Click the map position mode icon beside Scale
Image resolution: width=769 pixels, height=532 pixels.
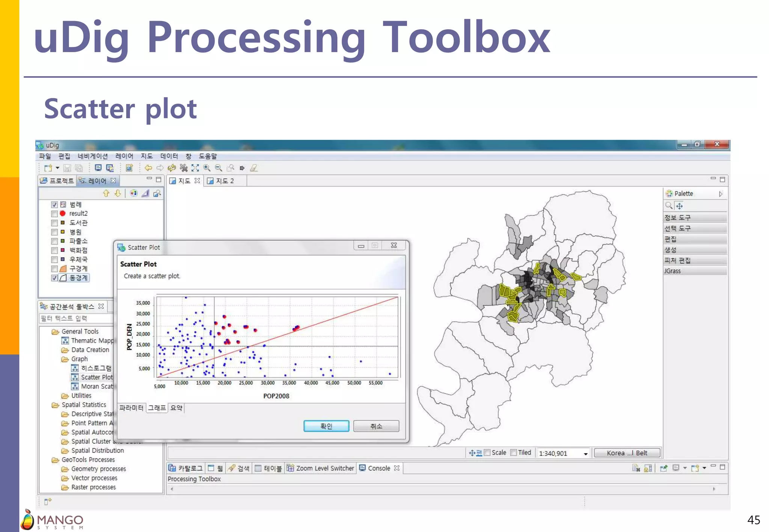pyautogui.click(x=475, y=453)
